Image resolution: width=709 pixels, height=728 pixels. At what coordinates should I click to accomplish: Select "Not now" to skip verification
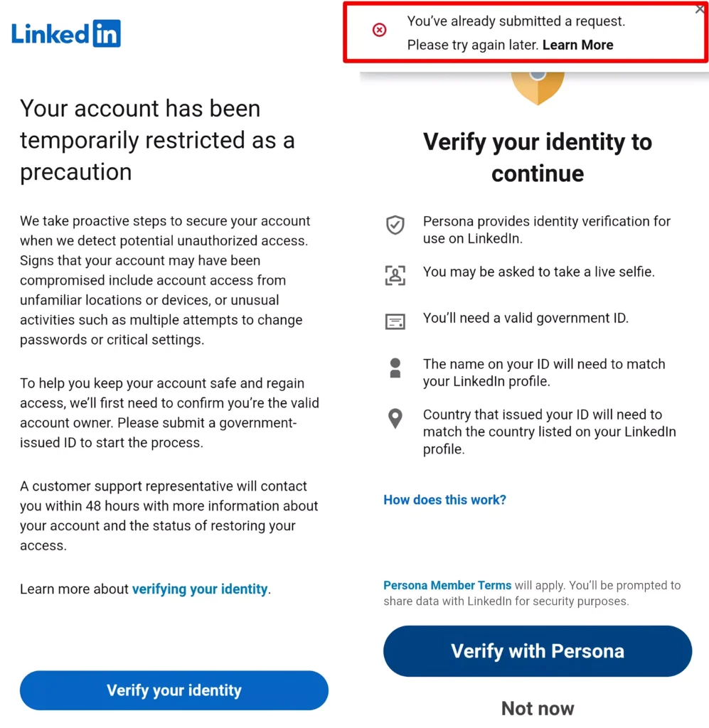click(538, 708)
